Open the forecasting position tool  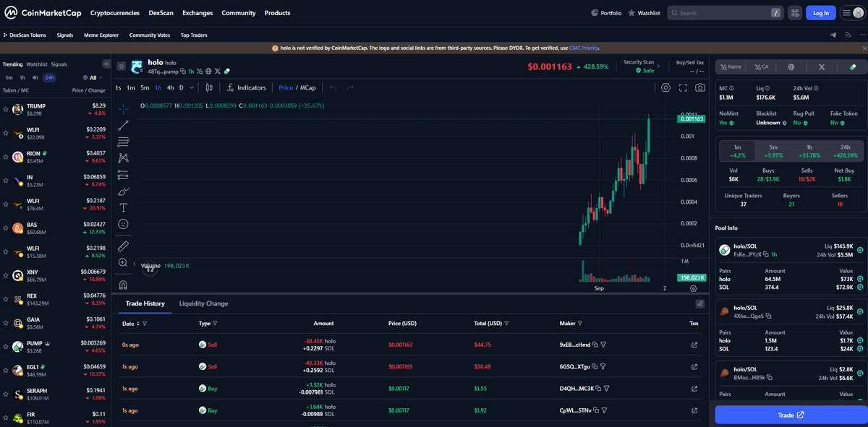point(123,175)
